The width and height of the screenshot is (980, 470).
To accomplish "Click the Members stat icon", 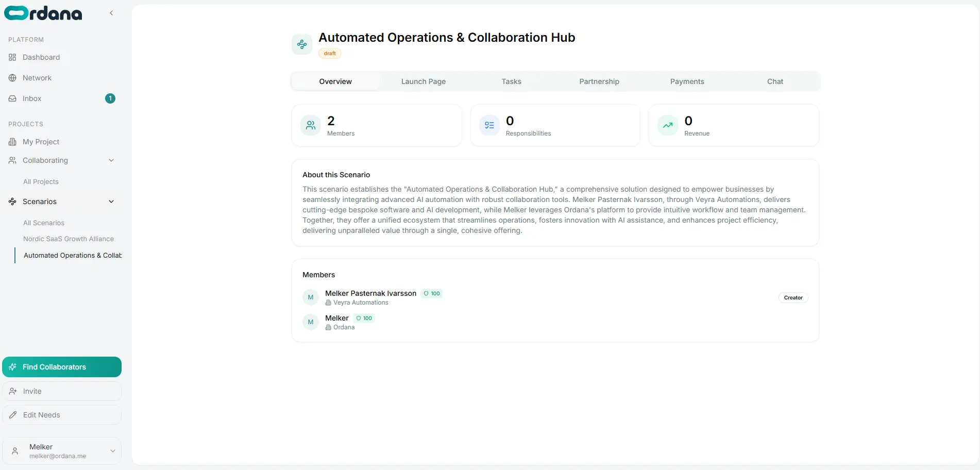I will pos(311,125).
